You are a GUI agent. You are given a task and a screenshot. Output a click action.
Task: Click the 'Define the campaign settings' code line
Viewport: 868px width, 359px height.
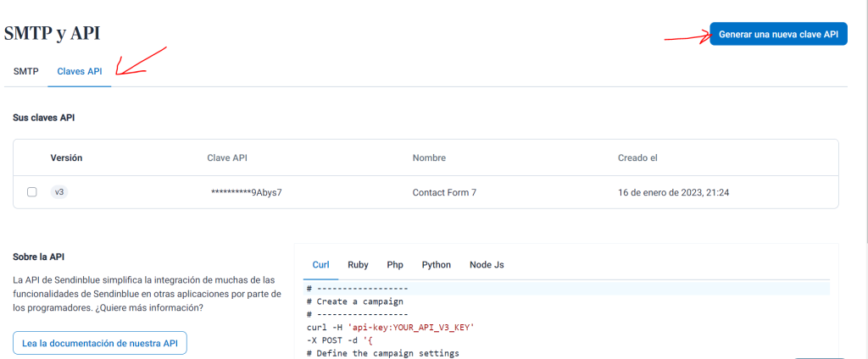pyautogui.click(x=382, y=352)
